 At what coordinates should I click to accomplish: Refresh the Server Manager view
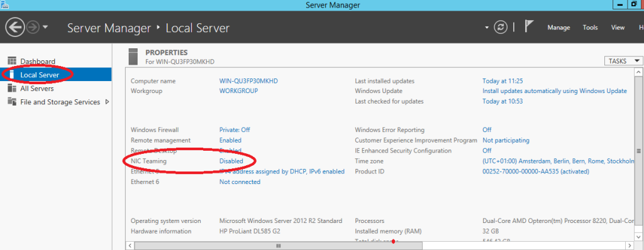[x=500, y=28]
